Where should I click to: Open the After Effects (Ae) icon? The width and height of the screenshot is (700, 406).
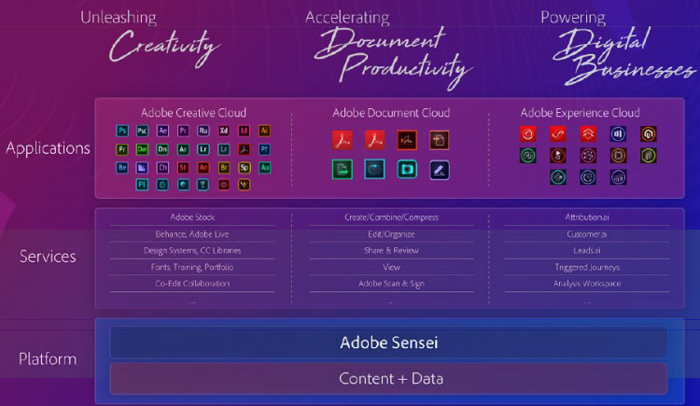tap(162, 131)
